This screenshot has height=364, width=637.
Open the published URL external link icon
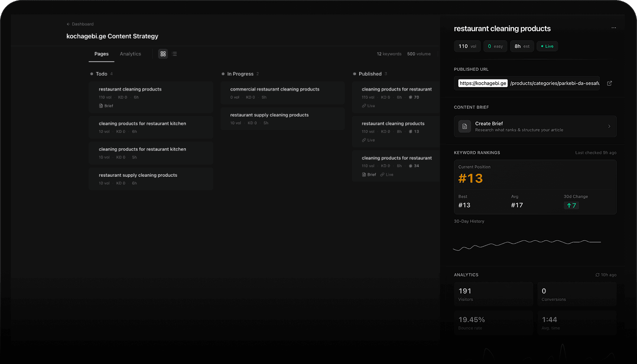[609, 83]
